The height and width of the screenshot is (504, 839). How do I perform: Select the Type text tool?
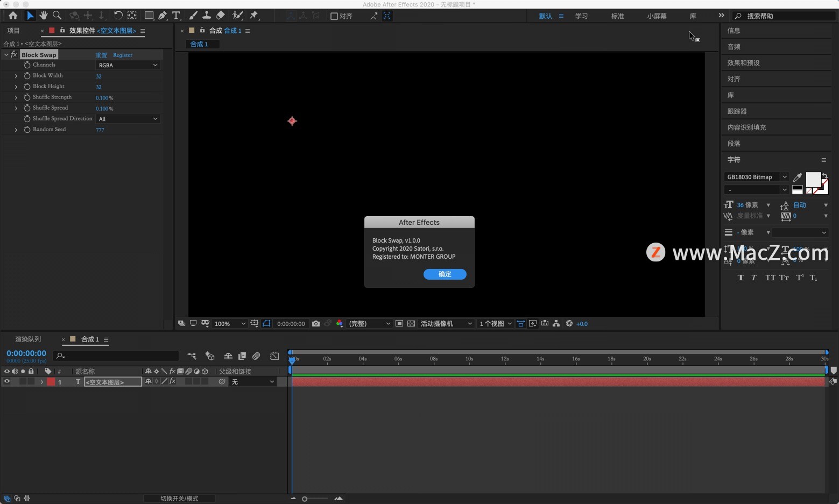point(176,16)
